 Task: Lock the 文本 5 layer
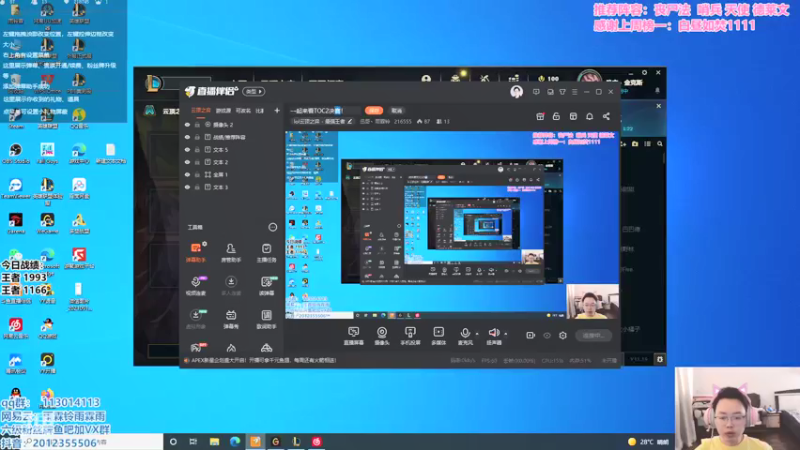(197, 149)
